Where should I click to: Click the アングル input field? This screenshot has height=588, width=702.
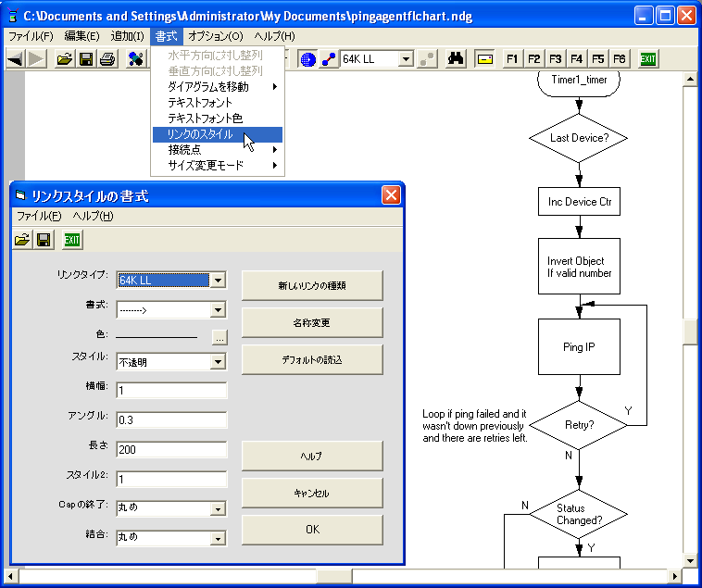pyautogui.click(x=171, y=420)
